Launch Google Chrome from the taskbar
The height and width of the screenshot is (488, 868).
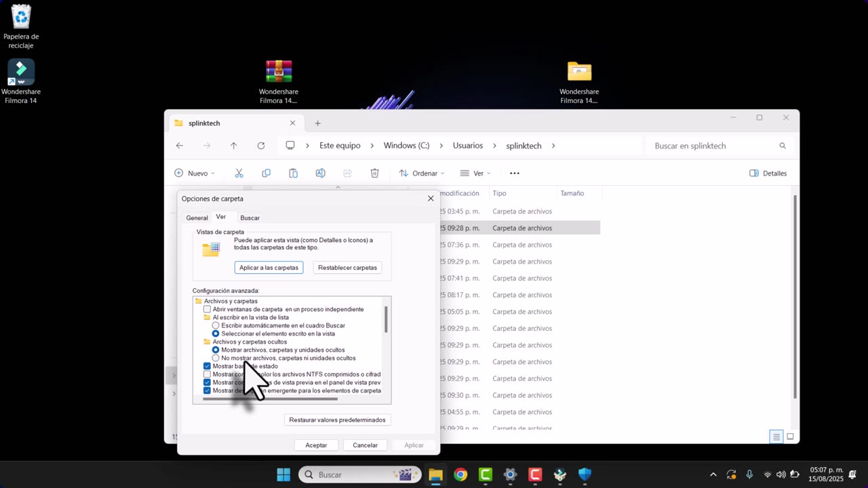(460, 474)
